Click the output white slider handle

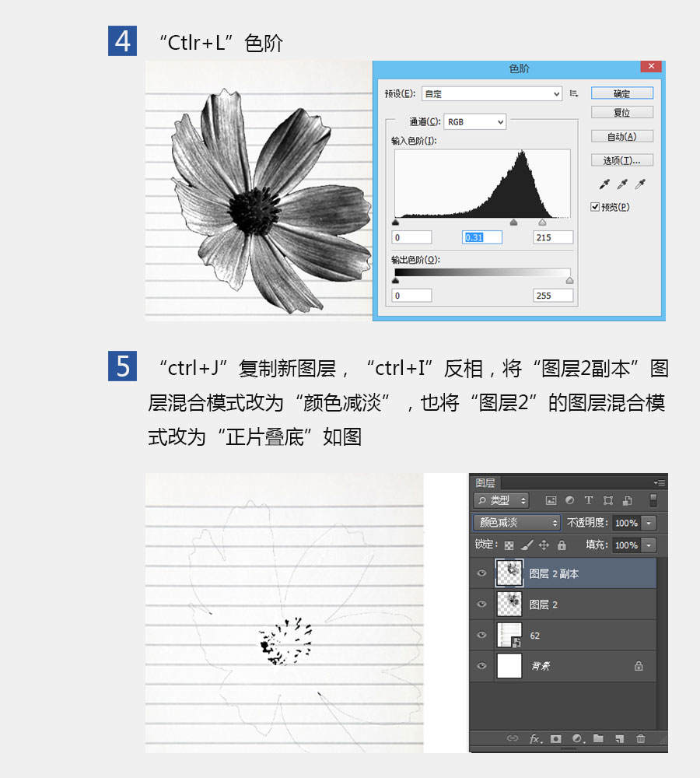(x=569, y=280)
